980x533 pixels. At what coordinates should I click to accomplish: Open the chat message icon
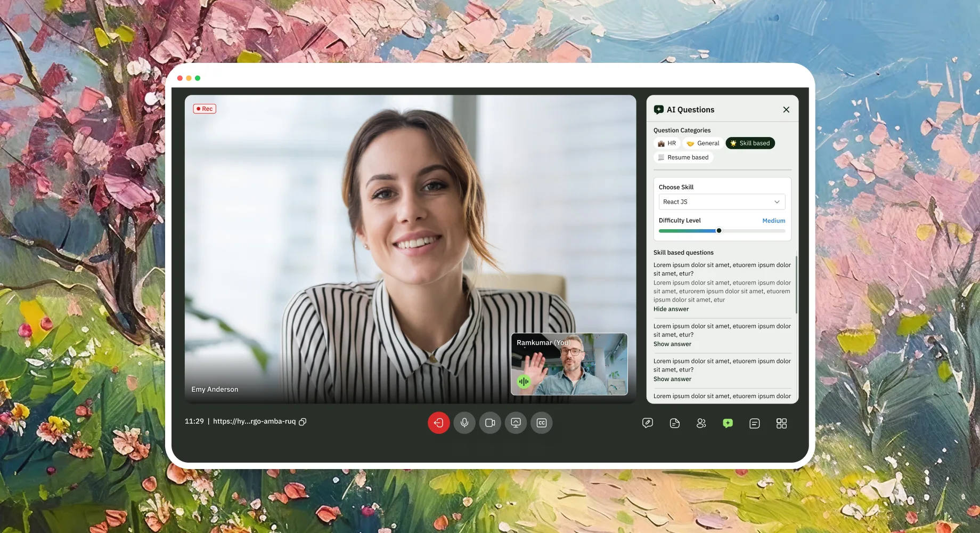point(755,423)
